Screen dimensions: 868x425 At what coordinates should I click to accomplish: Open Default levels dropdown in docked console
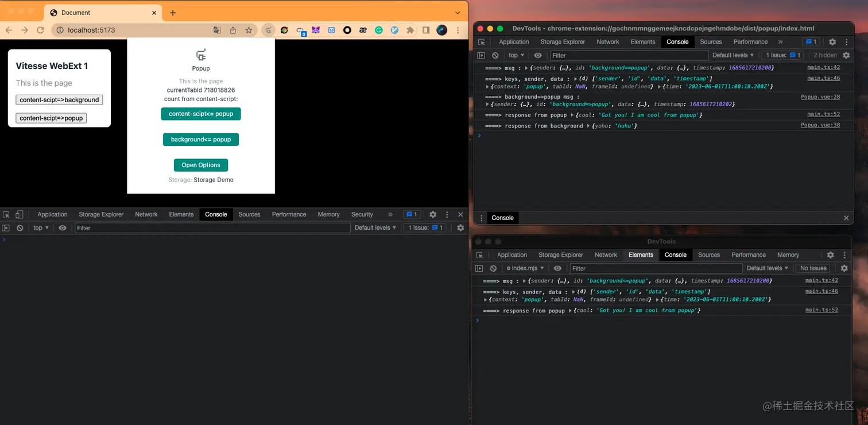pyautogui.click(x=375, y=228)
